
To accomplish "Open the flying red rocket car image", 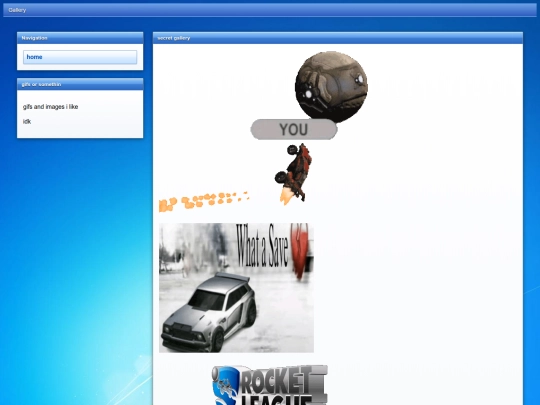I will click(293, 174).
